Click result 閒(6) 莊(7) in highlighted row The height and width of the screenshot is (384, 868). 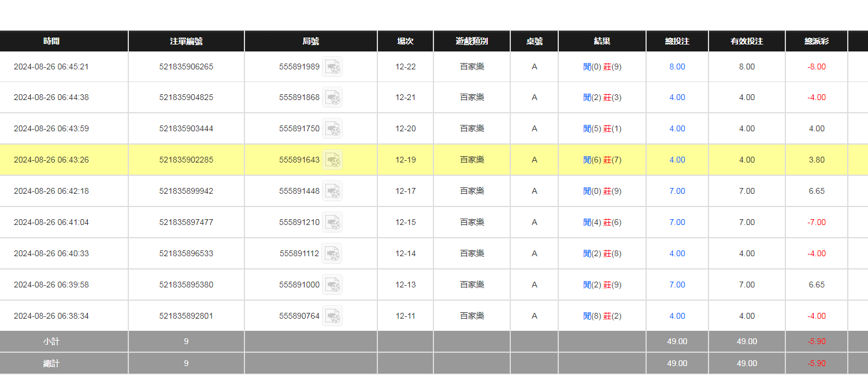602,160
